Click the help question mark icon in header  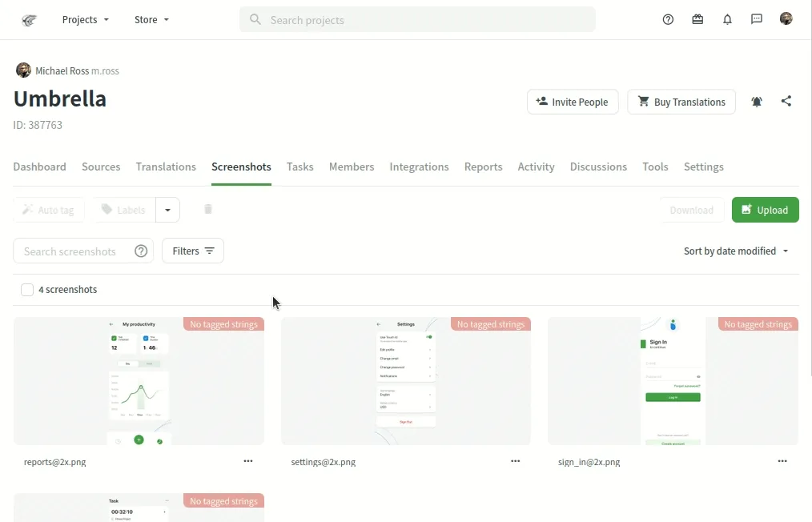tap(668, 20)
